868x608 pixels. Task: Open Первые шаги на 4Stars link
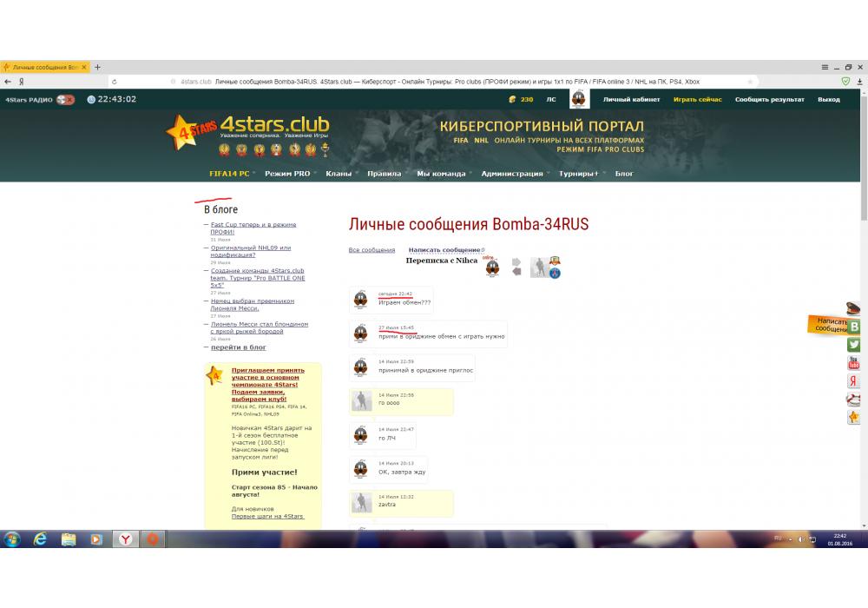[x=267, y=516]
